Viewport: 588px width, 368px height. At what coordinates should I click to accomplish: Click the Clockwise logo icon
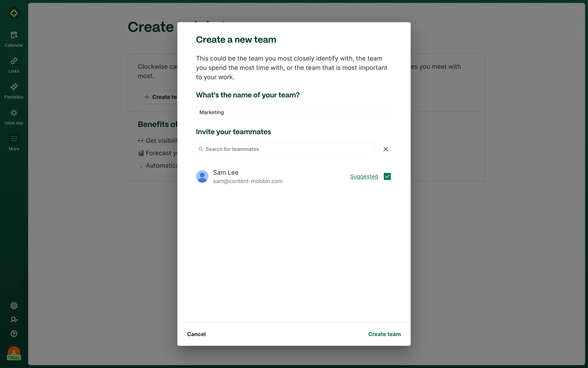click(x=14, y=13)
